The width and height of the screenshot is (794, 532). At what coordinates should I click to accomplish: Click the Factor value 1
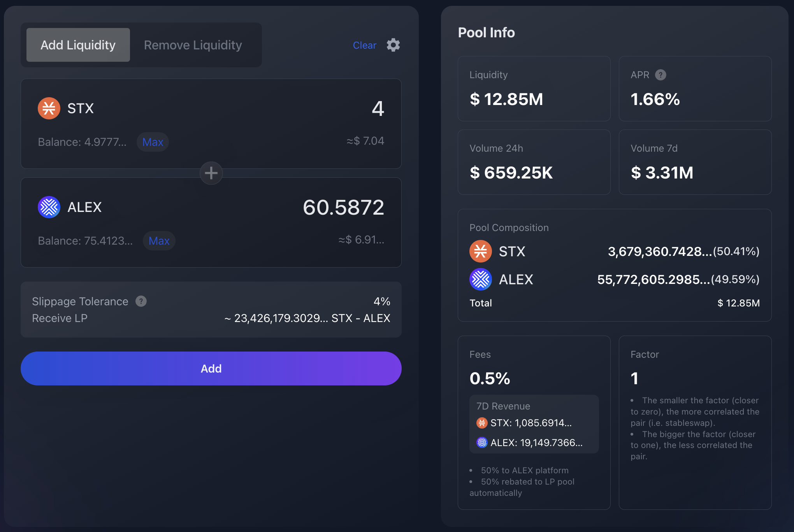[x=634, y=378]
